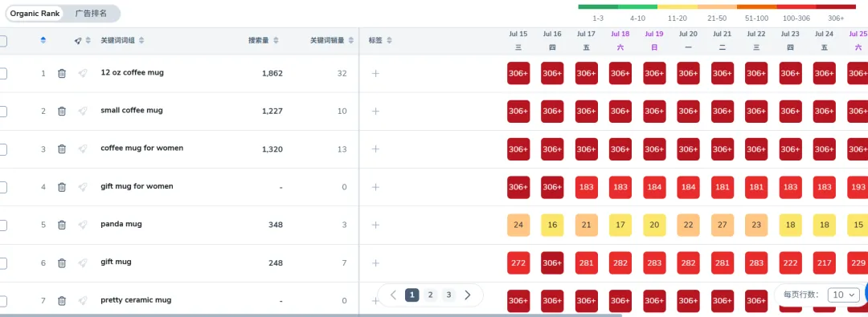Remove gift mug for women via trash icon

[x=62, y=187]
